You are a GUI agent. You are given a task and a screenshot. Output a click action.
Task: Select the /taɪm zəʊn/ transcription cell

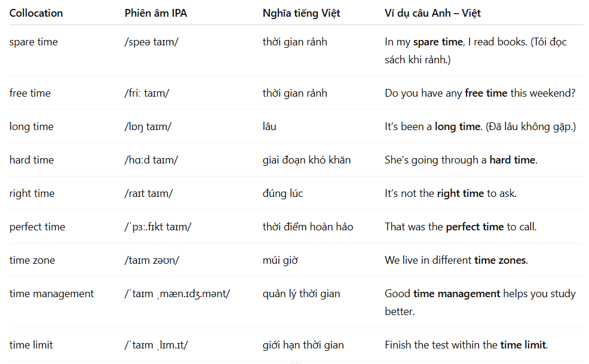152,260
